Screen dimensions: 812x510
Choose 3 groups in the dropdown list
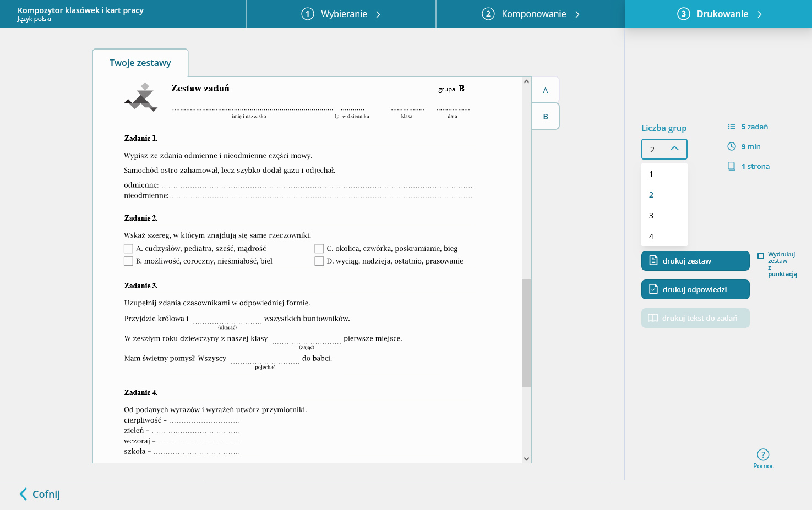(x=664, y=216)
